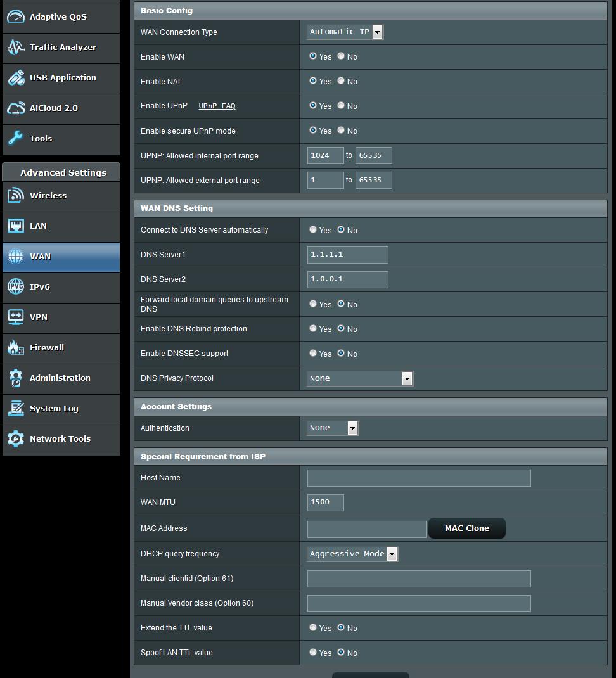Click the VPN monitor icon

[x=16, y=317]
